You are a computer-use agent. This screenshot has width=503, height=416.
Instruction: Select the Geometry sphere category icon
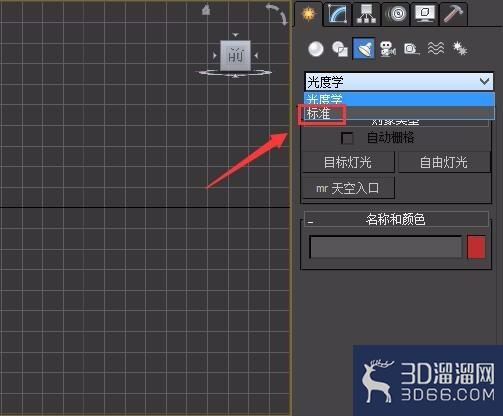[x=316, y=49]
